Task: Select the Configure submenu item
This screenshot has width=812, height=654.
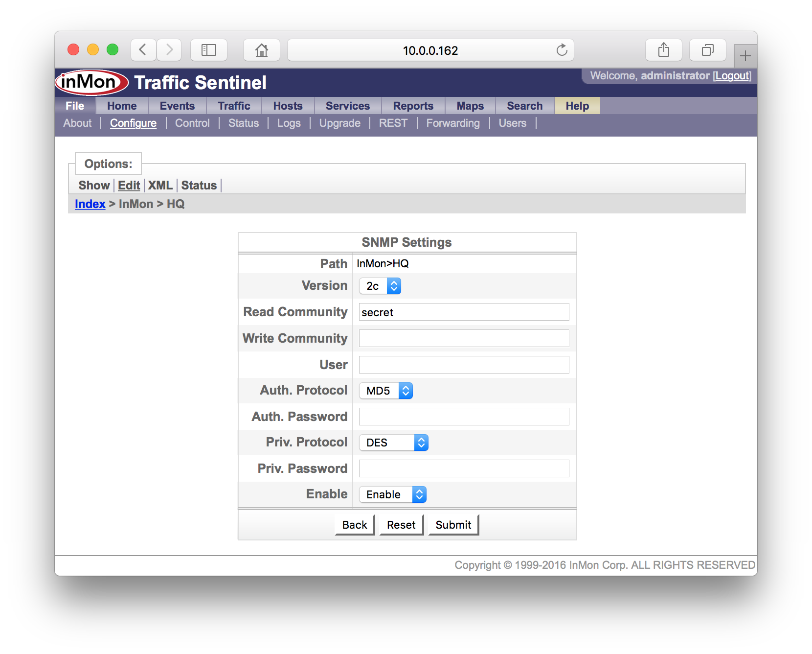Action: pyautogui.click(x=133, y=123)
